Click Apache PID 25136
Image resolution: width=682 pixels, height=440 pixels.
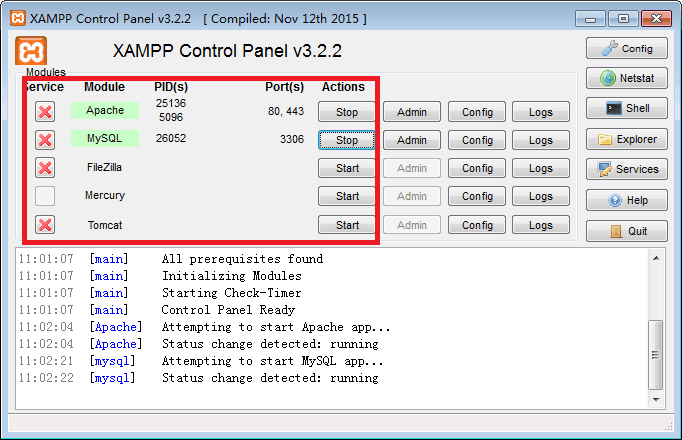(x=171, y=103)
